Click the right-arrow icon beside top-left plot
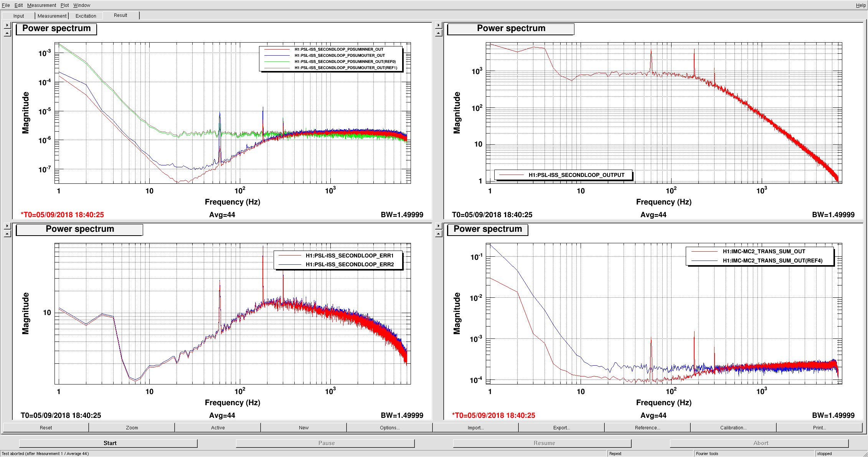The image size is (868, 457). 7,25
